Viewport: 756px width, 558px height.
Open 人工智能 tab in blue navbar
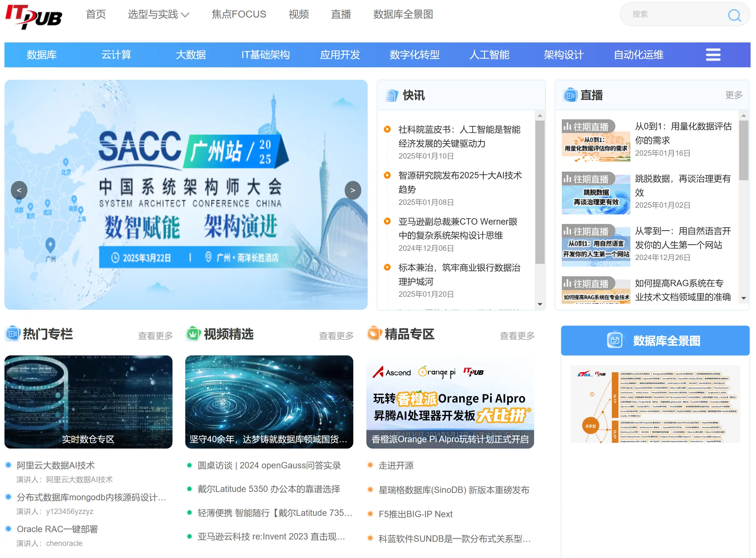pos(489,55)
